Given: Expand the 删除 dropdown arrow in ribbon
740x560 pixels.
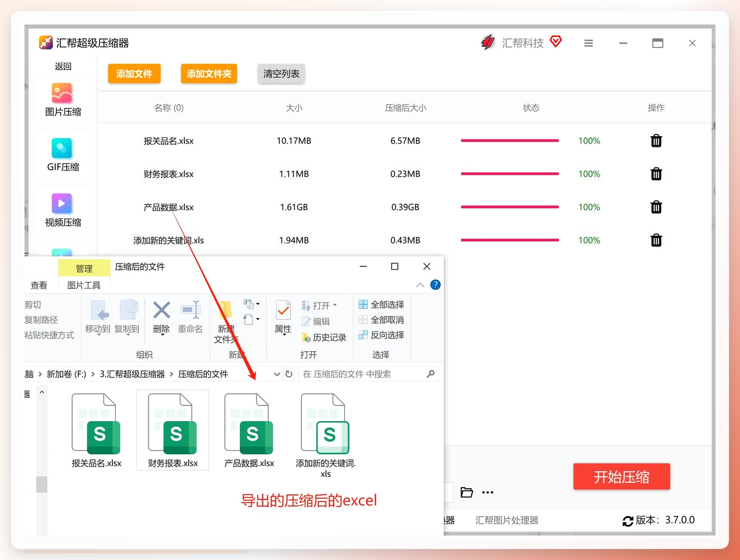Looking at the screenshot, I should (161, 334).
